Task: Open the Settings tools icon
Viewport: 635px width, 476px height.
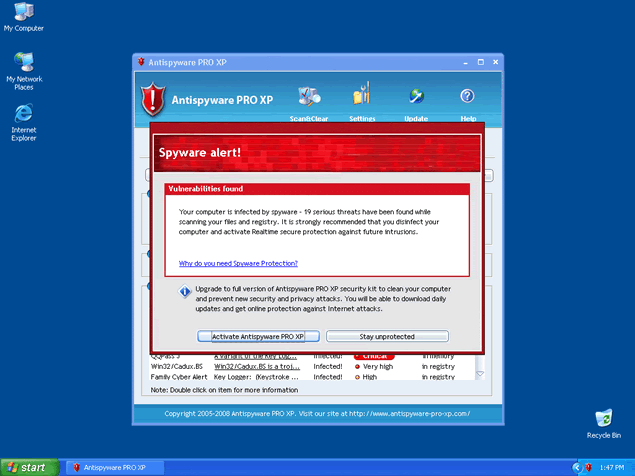Action: (x=362, y=98)
